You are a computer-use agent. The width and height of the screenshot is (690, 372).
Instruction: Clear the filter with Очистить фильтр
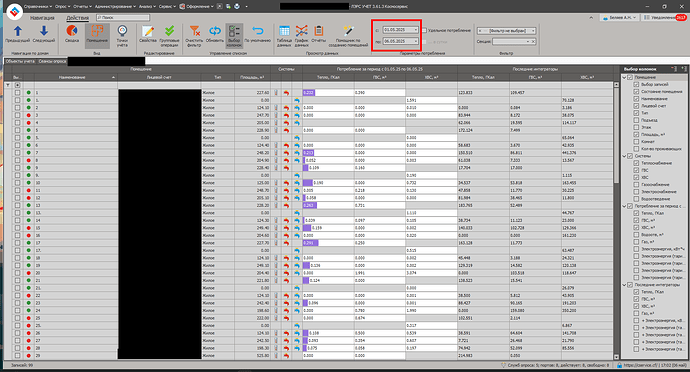pyautogui.click(x=194, y=36)
